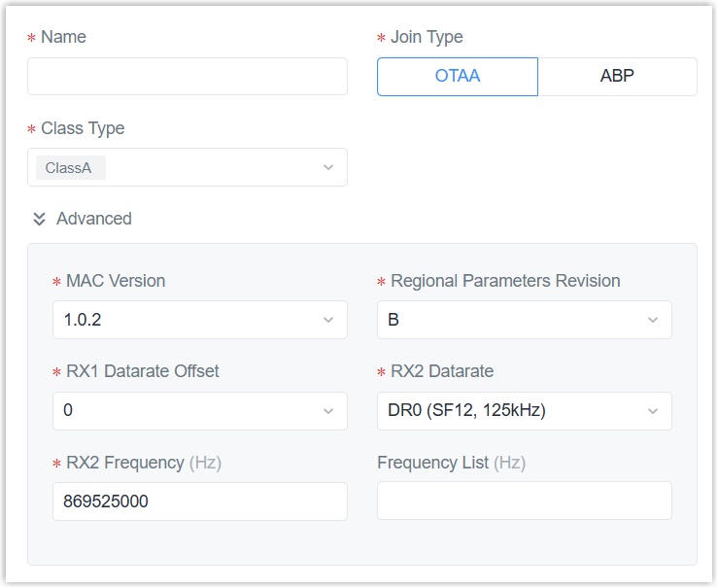The width and height of the screenshot is (718, 588).
Task: Click the RX1 Datarate Offset chevron arrow
Action: 328,410
